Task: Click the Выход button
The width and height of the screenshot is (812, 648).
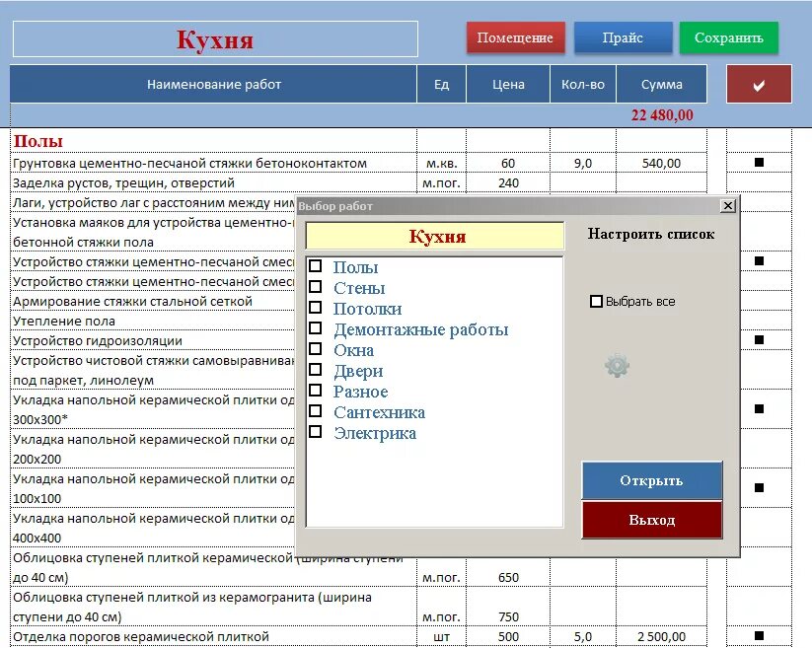Action: [x=652, y=520]
